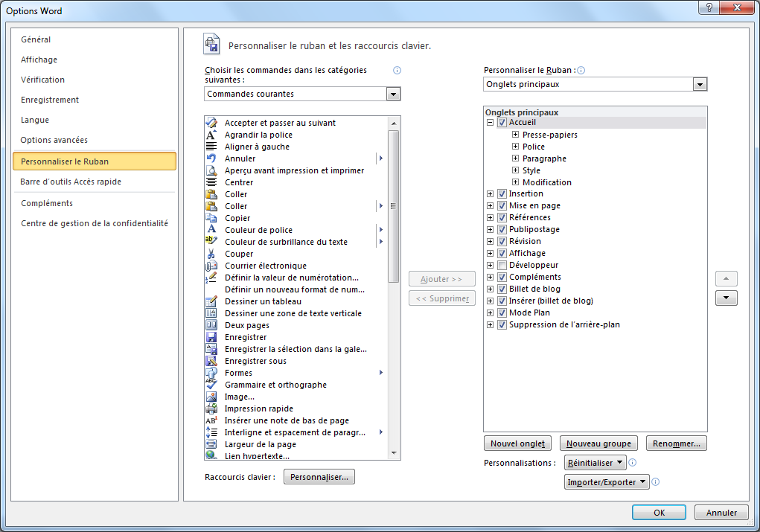Click the Nouvel onglet button

click(517, 443)
